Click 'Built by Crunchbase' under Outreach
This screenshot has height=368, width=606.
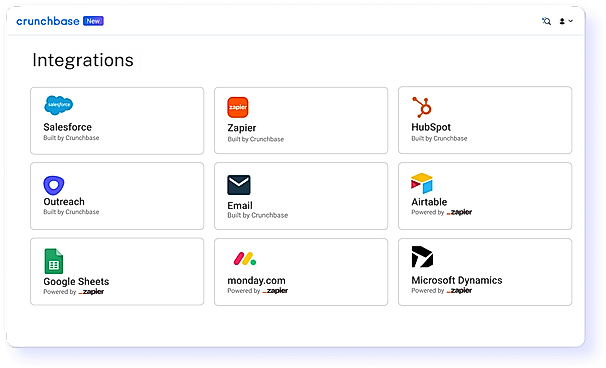[x=71, y=212]
